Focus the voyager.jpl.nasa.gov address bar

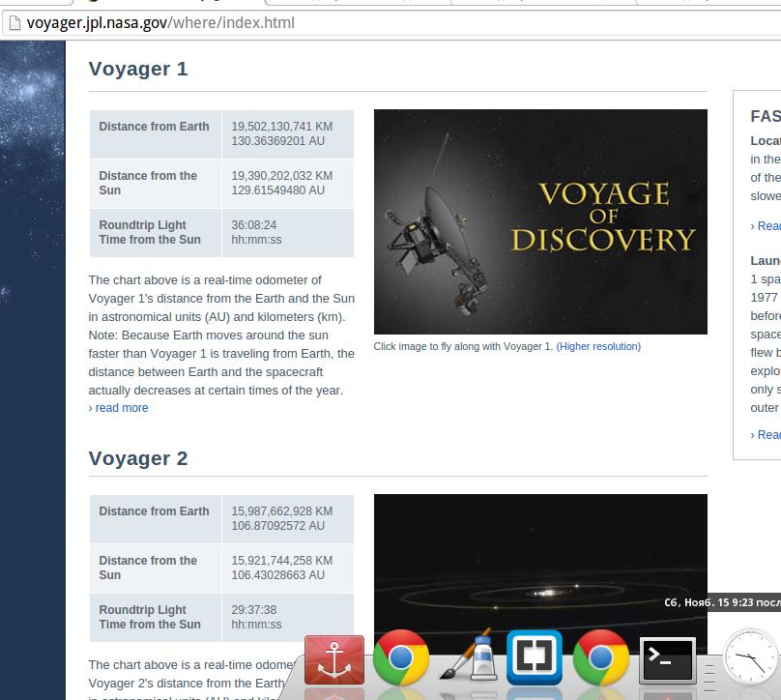click(x=393, y=23)
